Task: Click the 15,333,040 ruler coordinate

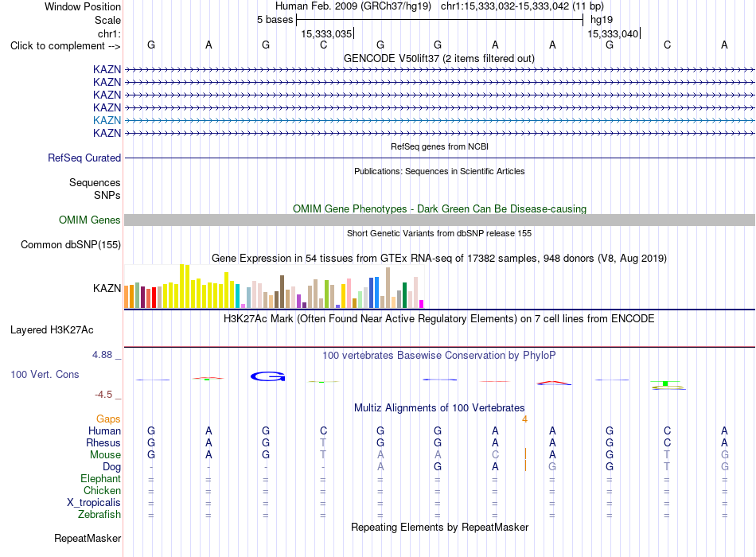Action: [x=613, y=33]
